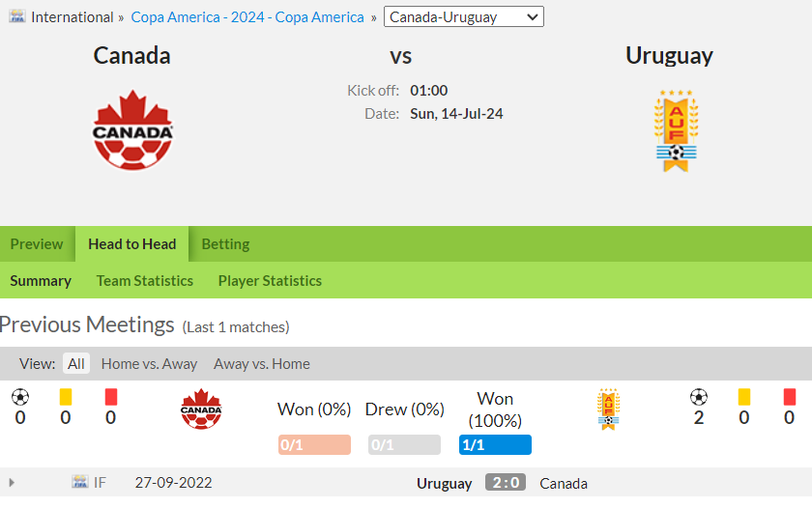Click the large Uruguay AUF crest
The width and height of the screenshot is (812, 508).
coord(676,130)
